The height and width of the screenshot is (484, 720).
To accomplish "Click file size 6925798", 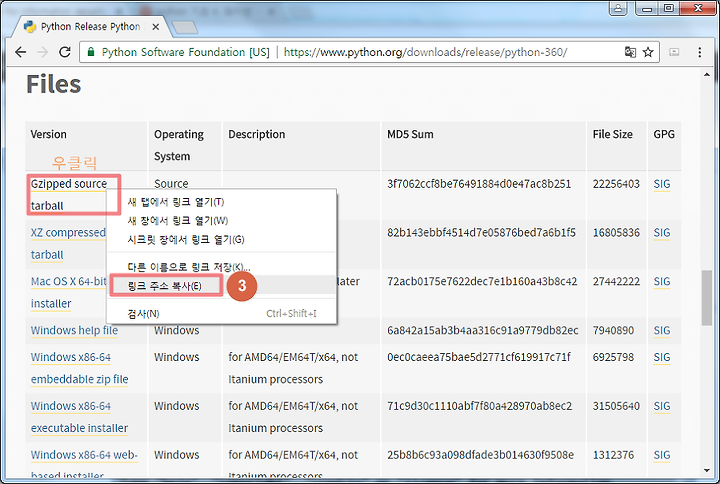I will point(613,357).
